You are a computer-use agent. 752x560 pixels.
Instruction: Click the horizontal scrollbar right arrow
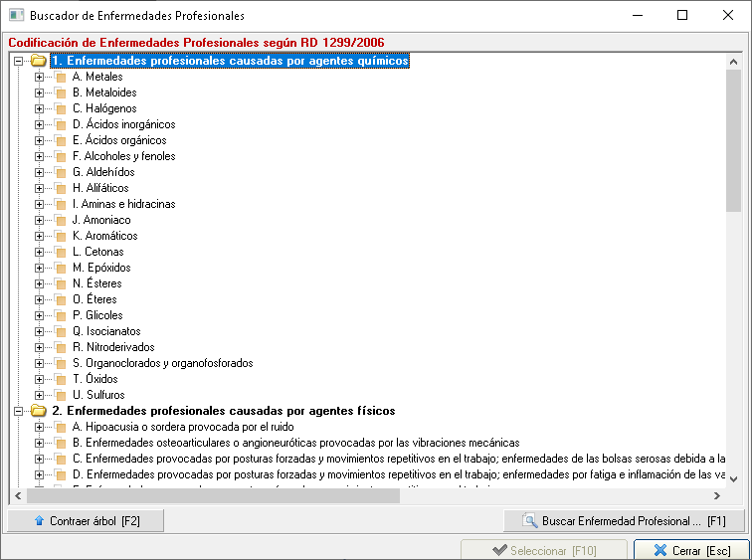point(717,494)
